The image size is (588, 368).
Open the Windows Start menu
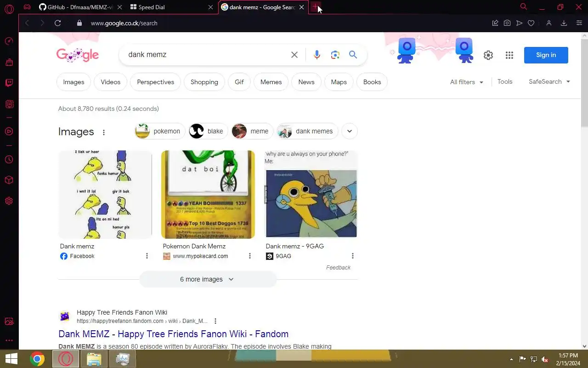[11, 359]
